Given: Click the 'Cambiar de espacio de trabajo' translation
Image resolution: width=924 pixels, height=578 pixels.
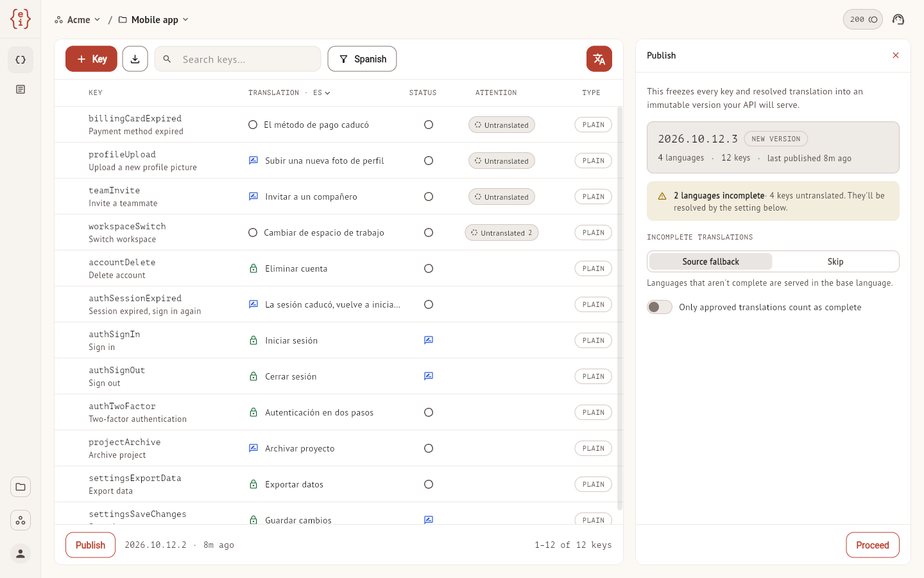Looking at the screenshot, I should tap(324, 232).
